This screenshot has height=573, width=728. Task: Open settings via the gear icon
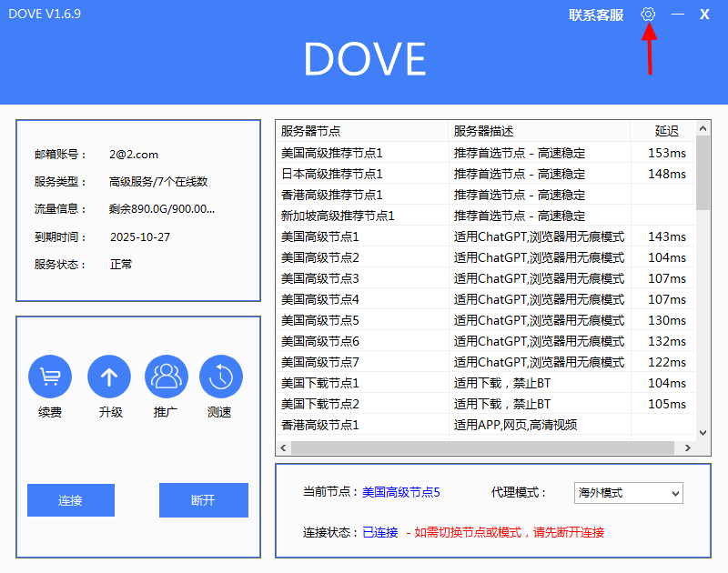(648, 15)
